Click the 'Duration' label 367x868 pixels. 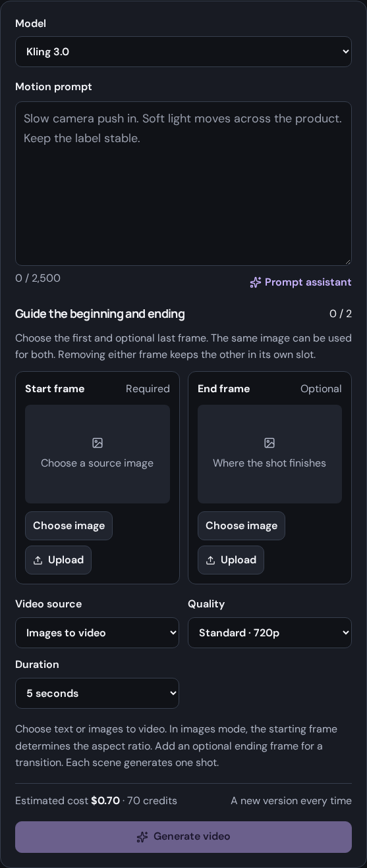37,665
